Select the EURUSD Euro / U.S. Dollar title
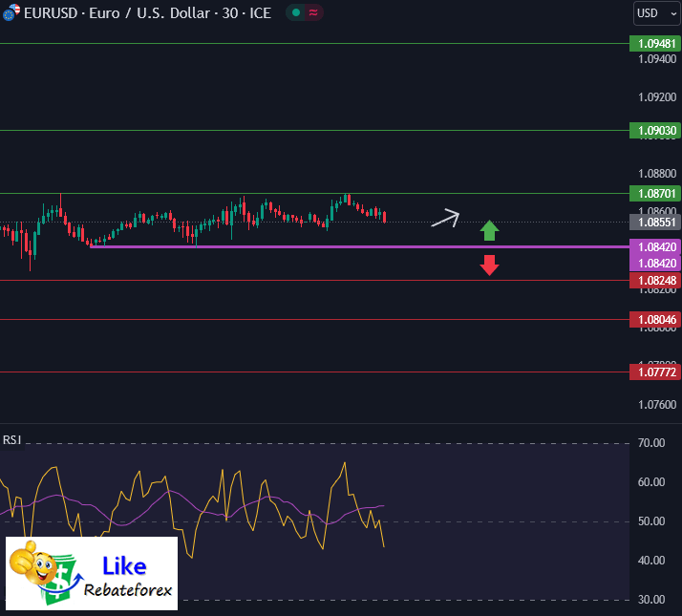 pos(147,13)
